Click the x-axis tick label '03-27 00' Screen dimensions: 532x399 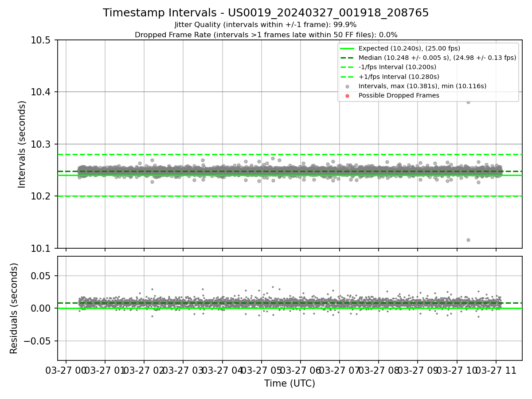pos(66,371)
